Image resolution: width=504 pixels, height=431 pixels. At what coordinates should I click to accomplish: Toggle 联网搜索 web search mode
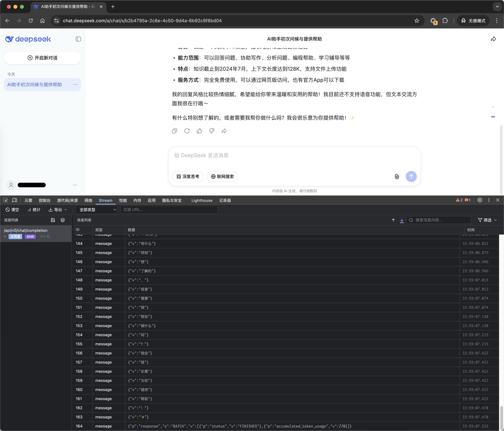(x=222, y=176)
